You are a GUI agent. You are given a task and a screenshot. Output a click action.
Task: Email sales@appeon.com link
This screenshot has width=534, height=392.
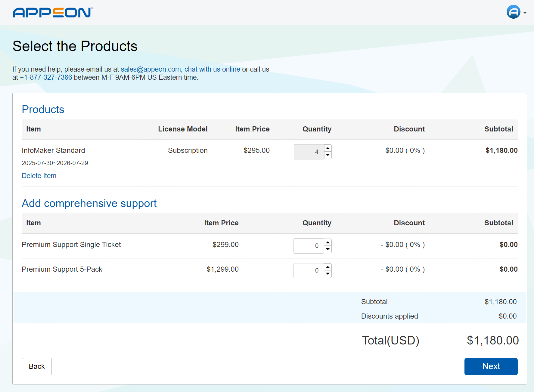[151, 69]
